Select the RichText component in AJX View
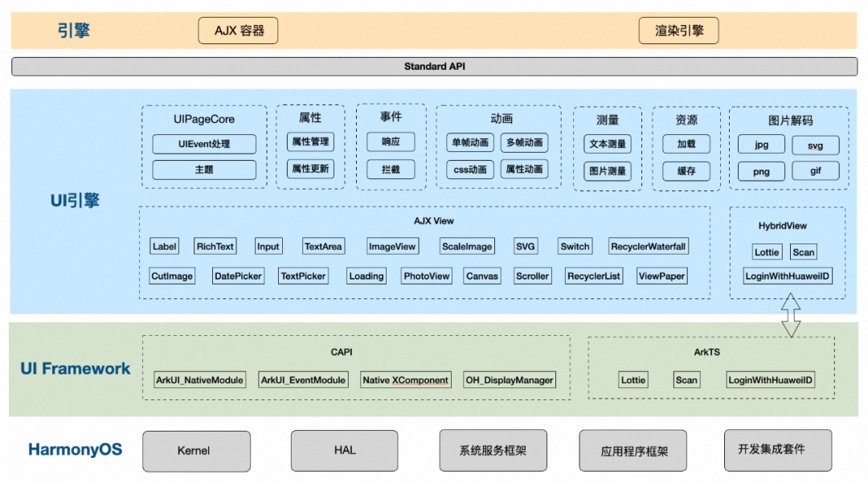Screen dimensions: 868x483 click(x=215, y=247)
